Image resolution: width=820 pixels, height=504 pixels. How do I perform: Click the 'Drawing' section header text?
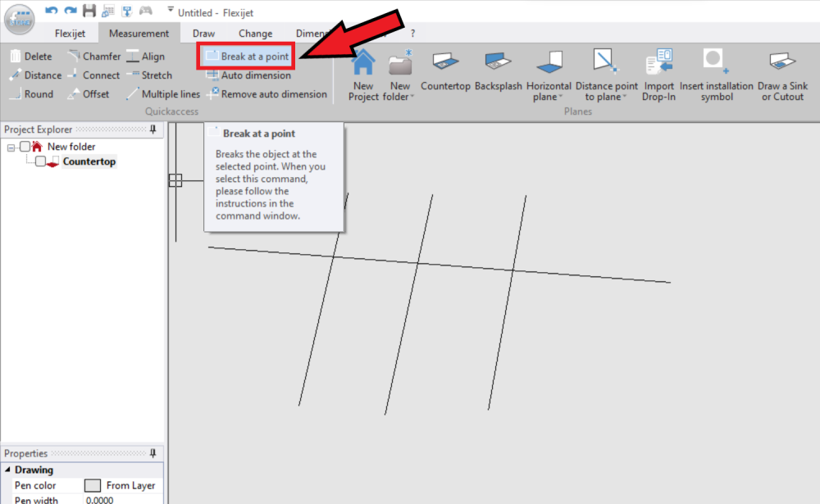click(34, 470)
